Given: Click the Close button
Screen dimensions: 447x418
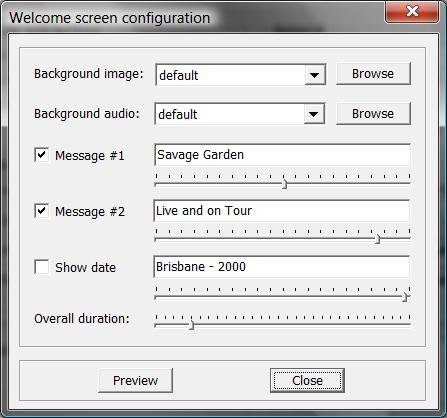Looking at the screenshot, I should 307,380.
